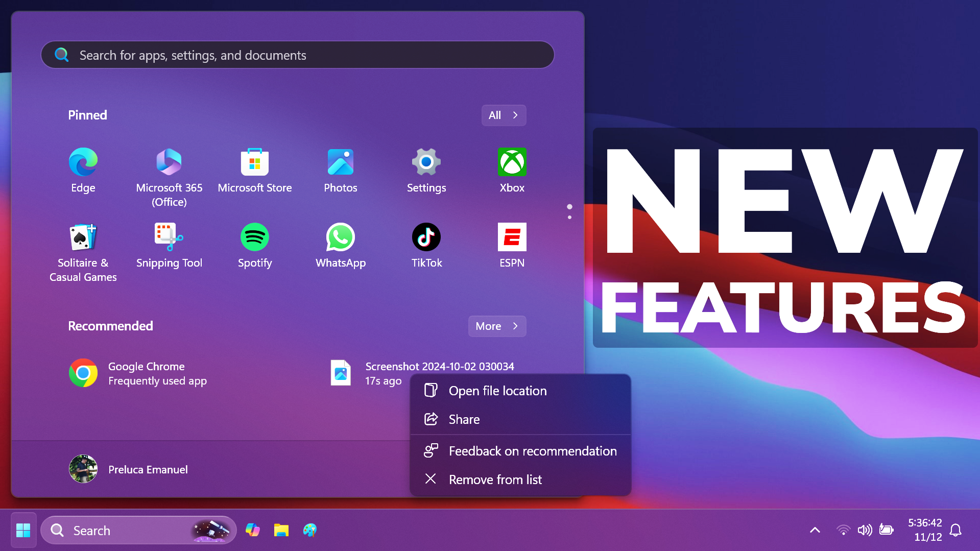Expand All pinned apps

(503, 115)
